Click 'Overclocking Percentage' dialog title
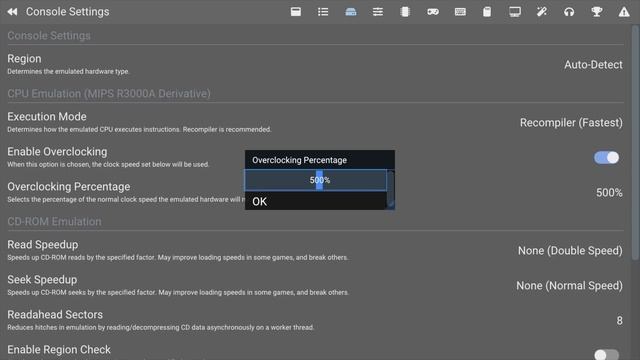The image size is (640, 360). [x=299, y=160]
